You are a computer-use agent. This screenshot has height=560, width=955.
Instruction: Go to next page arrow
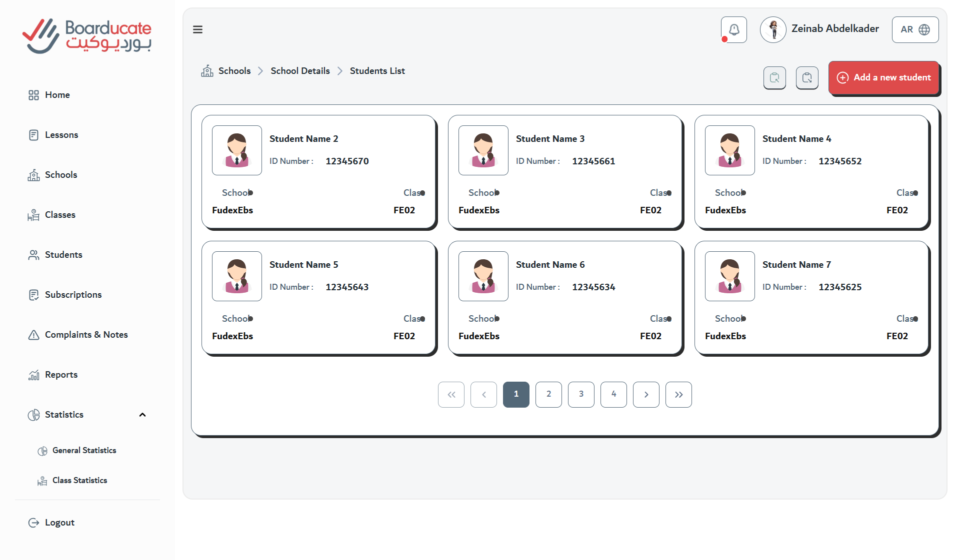pyautogui.click(x=646, y=395)
